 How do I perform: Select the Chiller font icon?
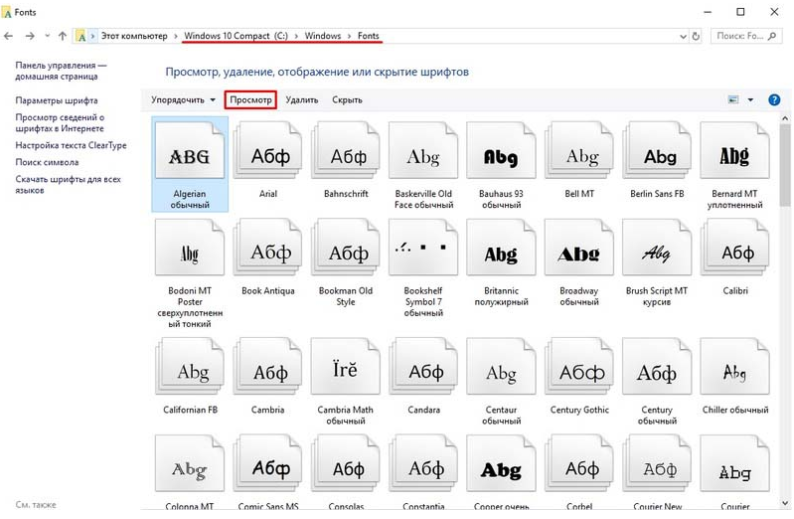(x=735, y=367)
